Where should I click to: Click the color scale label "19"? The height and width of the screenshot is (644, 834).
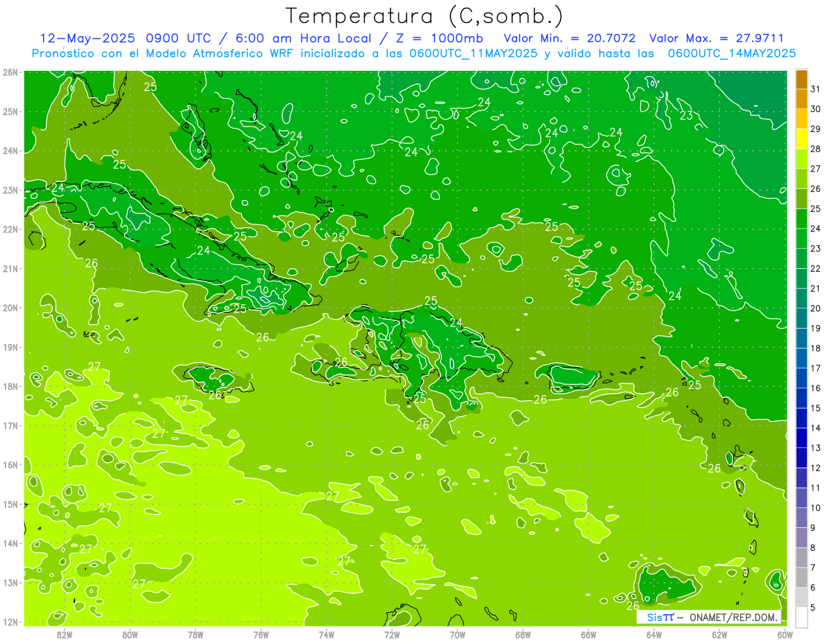click(x=816, y=328)
